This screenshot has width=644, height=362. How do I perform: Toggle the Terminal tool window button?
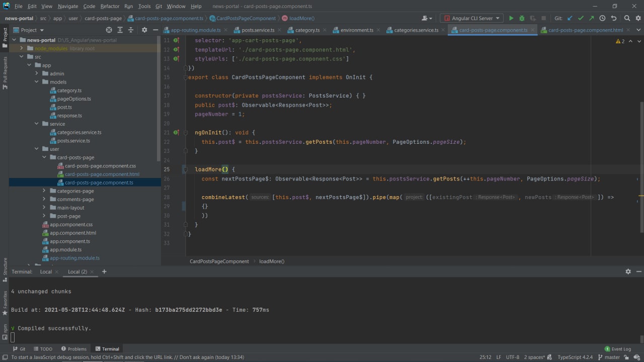point(107,349)
